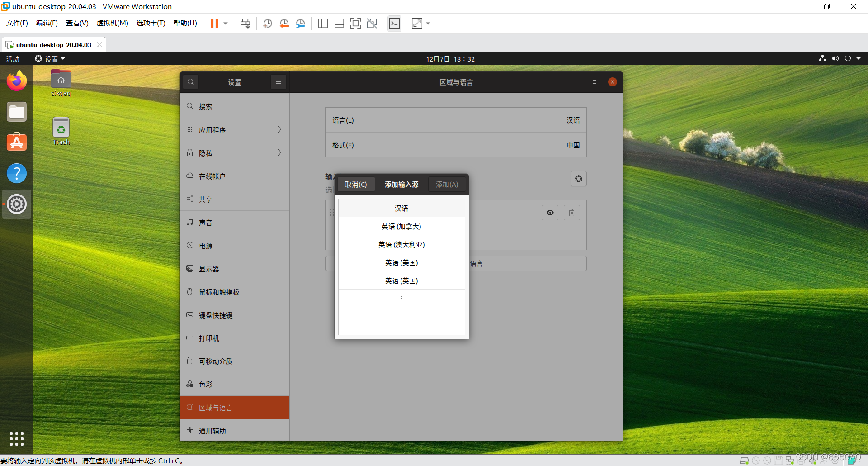
Task: Choose 英语 (英国) input source
Action: [x=401, y=281]
